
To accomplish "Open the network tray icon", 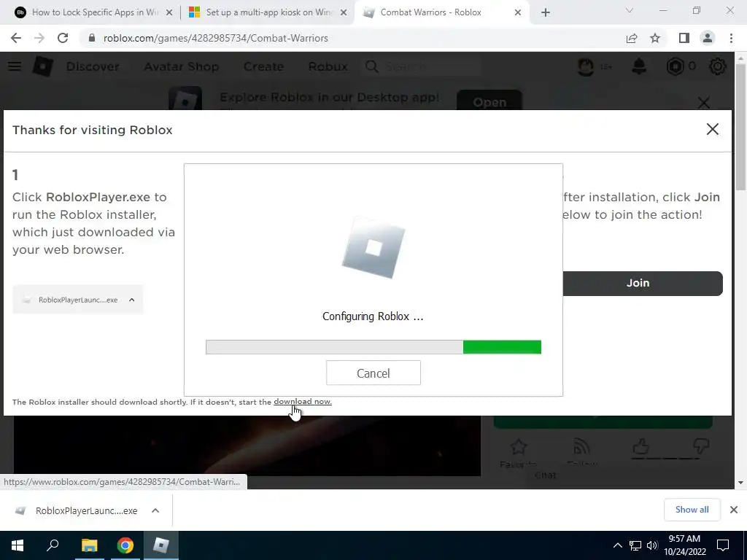I will tap(635, 545).
